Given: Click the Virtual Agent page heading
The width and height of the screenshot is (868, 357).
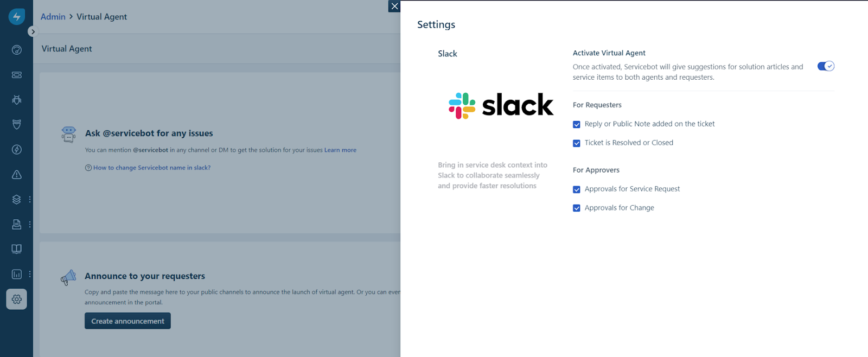Looking at the screenshot, I should point(67,49).
